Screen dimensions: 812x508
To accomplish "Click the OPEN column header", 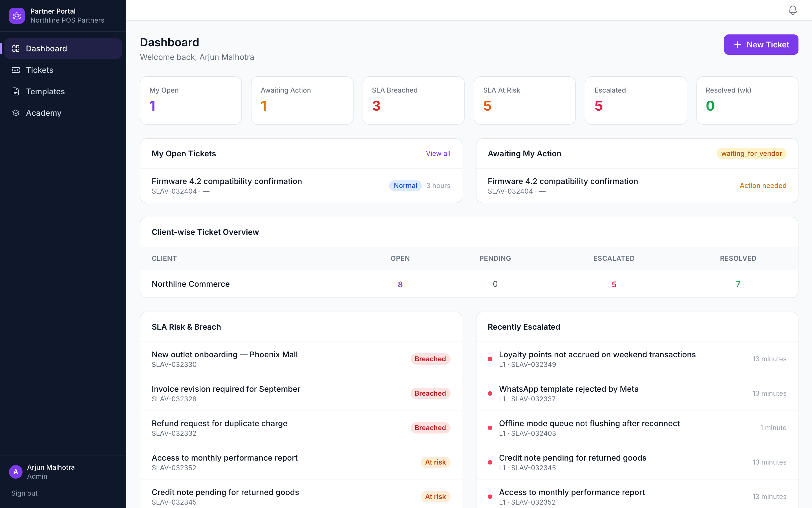I will [400, 258].
